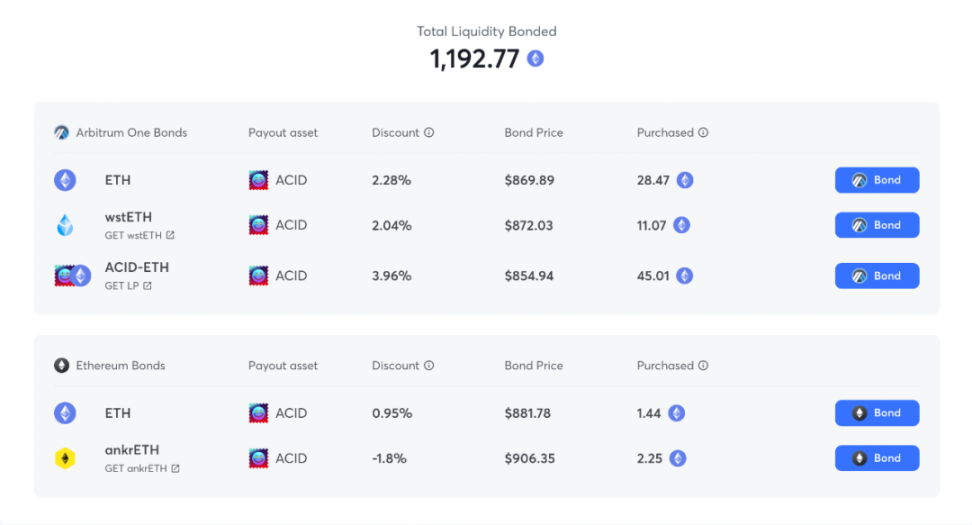Click the Discount info icon in Arbitrum section
972x525 pixels.
tap(429, 133)
